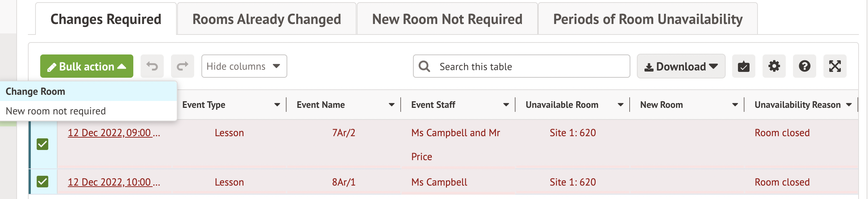The height and width of the screenshot is (199, 868).
Task: Choose New room not required option
Action: (56, 111)
